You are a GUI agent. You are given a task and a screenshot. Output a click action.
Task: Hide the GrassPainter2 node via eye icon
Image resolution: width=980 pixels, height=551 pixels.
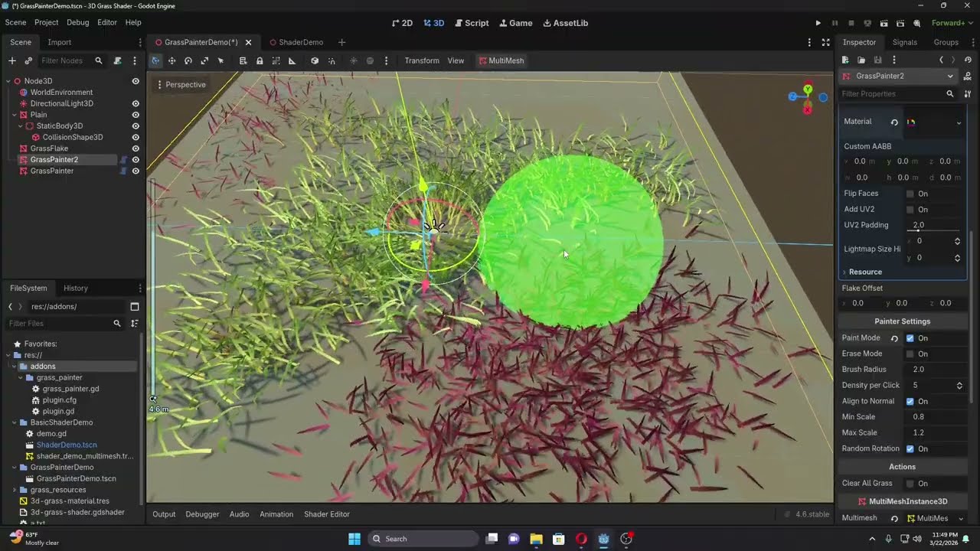click(136, 159)
